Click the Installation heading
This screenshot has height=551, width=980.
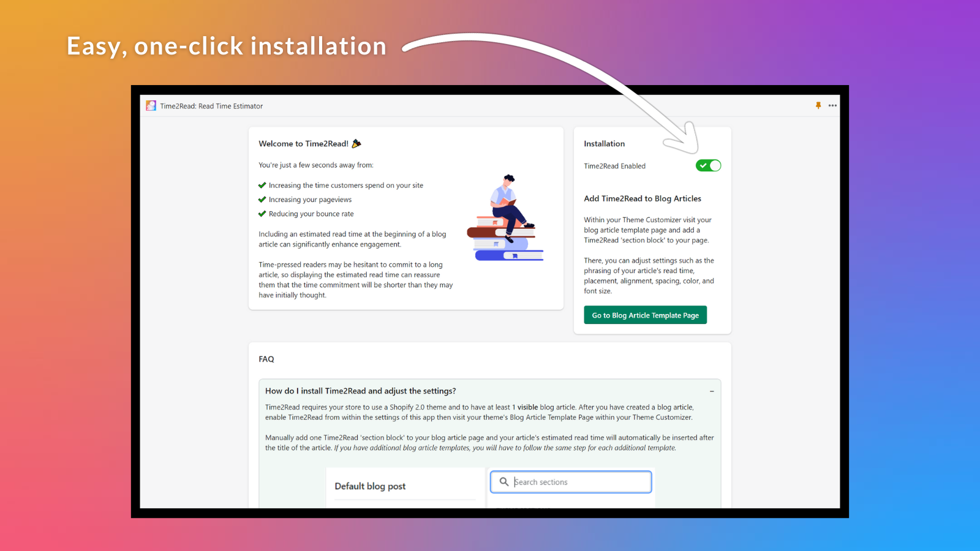(x=605, y=144)
